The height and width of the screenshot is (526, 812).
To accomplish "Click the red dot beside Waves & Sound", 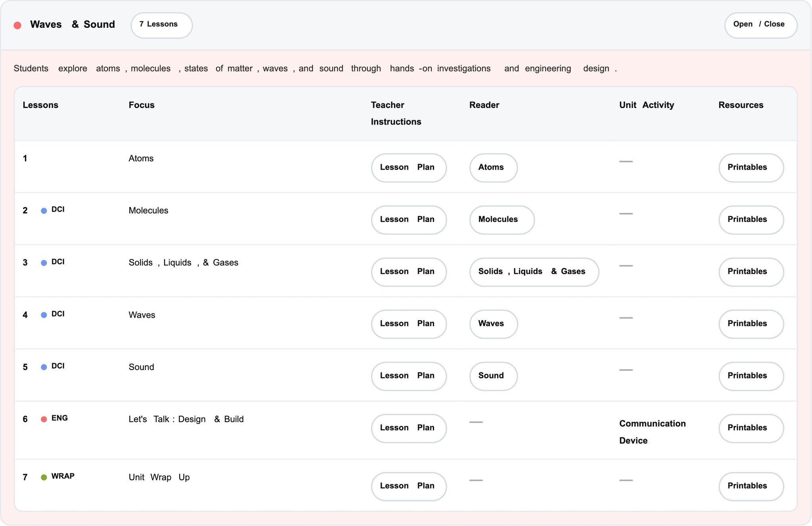I will coord(17,25).
